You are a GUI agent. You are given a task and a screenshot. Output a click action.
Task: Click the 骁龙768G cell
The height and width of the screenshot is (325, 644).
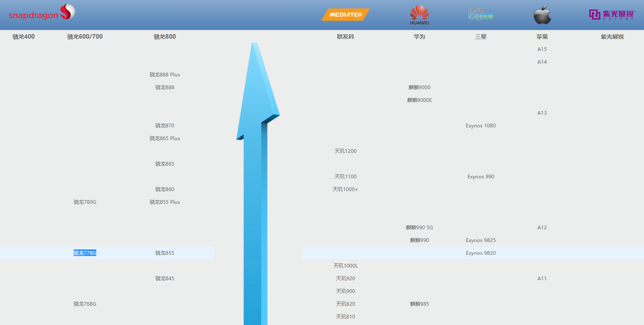[x=85, y=304]
